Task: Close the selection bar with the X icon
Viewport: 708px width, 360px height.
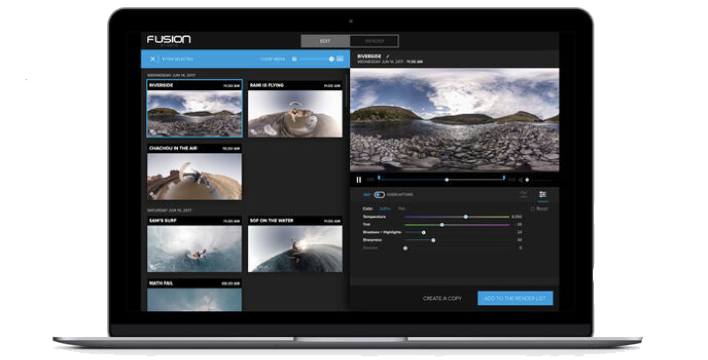Action: (x=153, y=59)
